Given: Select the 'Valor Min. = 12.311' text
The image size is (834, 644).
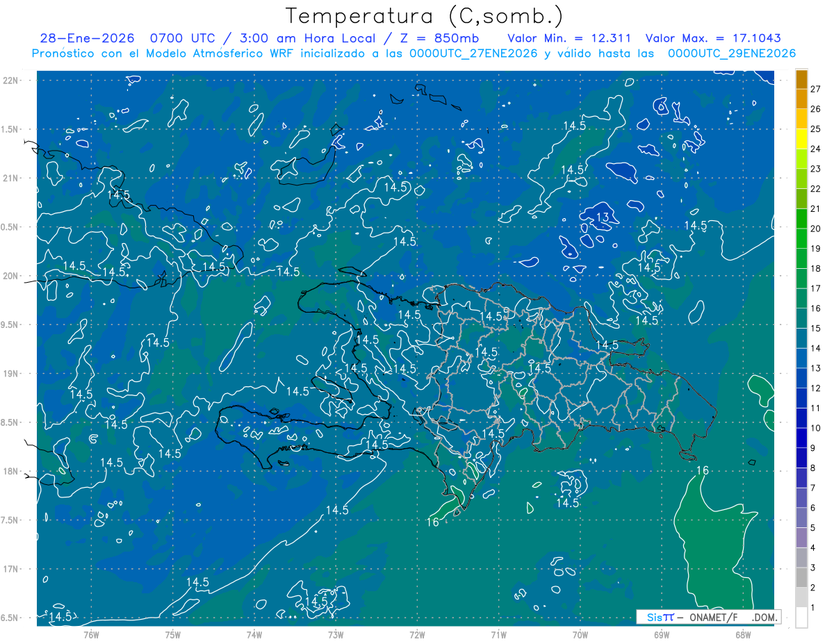Looking at the screenshot, I should (x=569, y=38).
